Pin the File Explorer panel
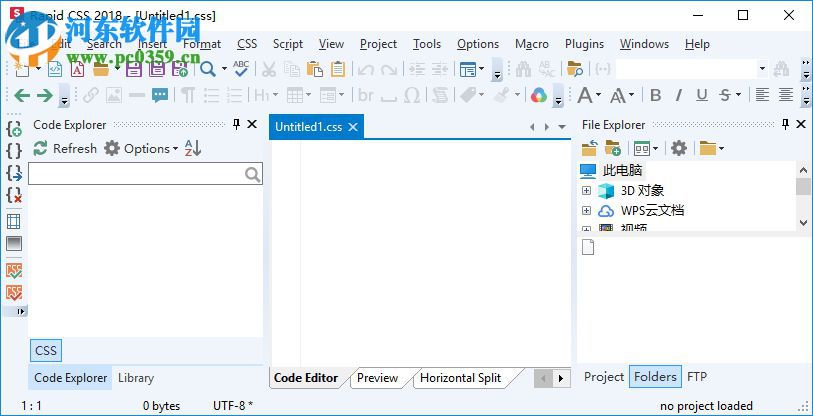Viewport: 813px width, 416px height. [x=786, y=124]
